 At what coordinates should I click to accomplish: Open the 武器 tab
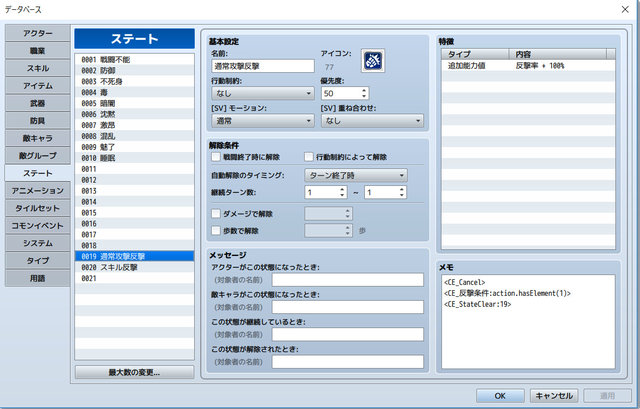(x=38, y=103)
